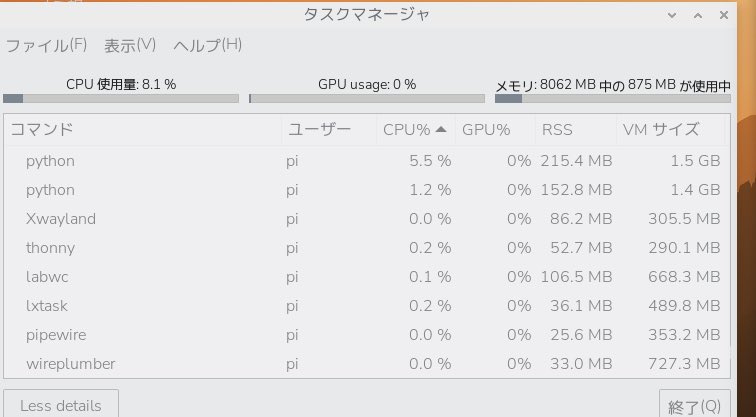Select the pipewire process row

366,335
